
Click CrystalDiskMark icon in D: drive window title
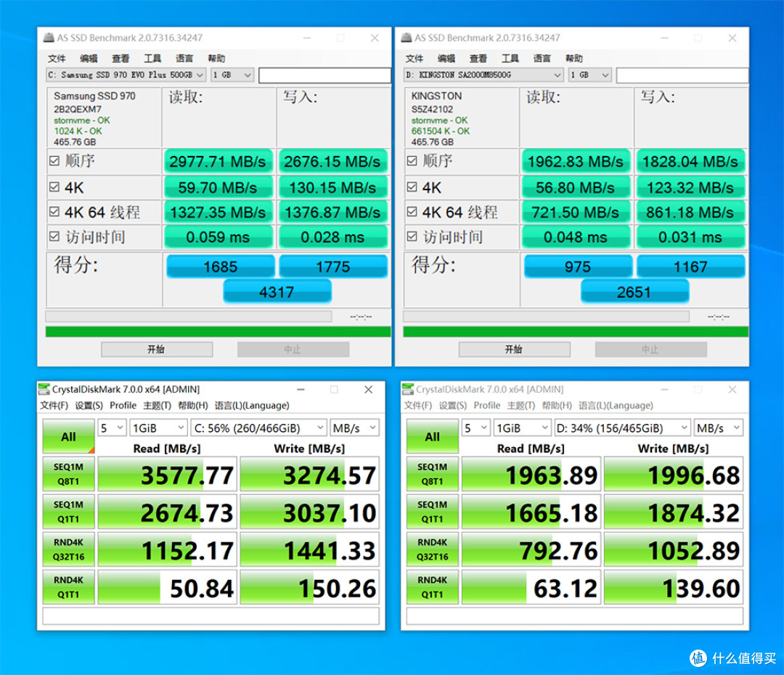(408, 389)
